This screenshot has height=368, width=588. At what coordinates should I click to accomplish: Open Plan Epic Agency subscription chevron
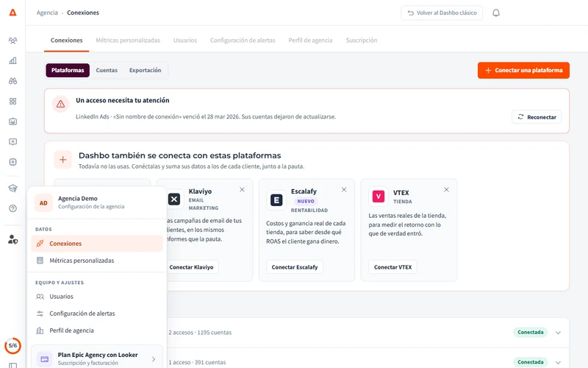click(154, 359)
